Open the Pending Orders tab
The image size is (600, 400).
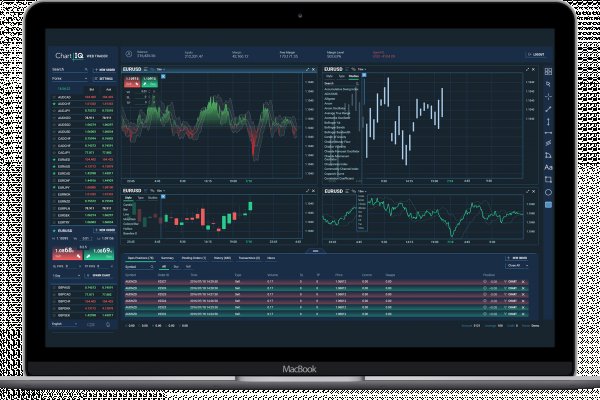(193, 257)
